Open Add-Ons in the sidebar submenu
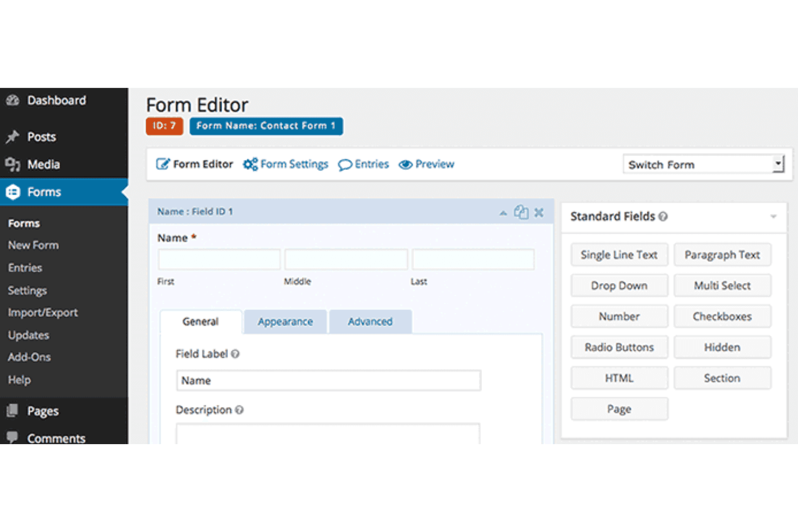The height and width of the screenshot is (532, 798). [x=29, y=357]
